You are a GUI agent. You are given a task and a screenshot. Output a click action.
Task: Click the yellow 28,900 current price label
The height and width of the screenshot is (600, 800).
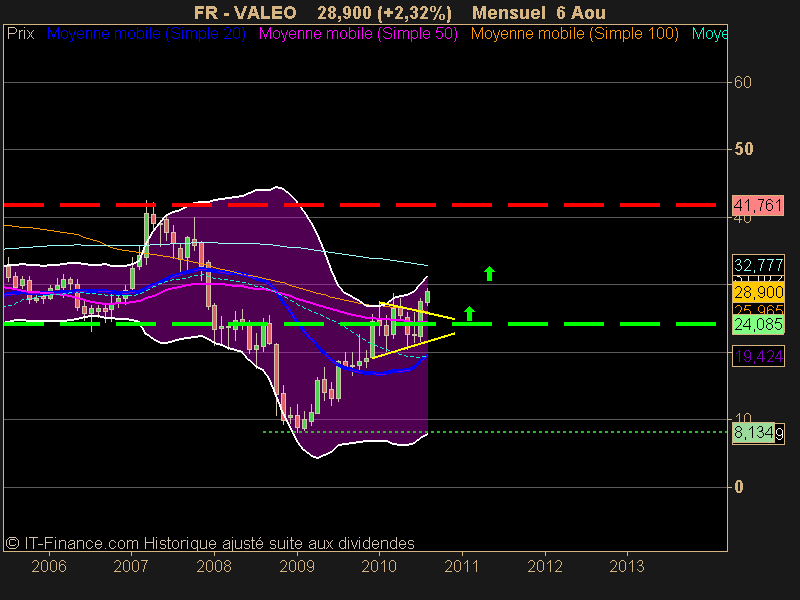[x=758, y=292]
